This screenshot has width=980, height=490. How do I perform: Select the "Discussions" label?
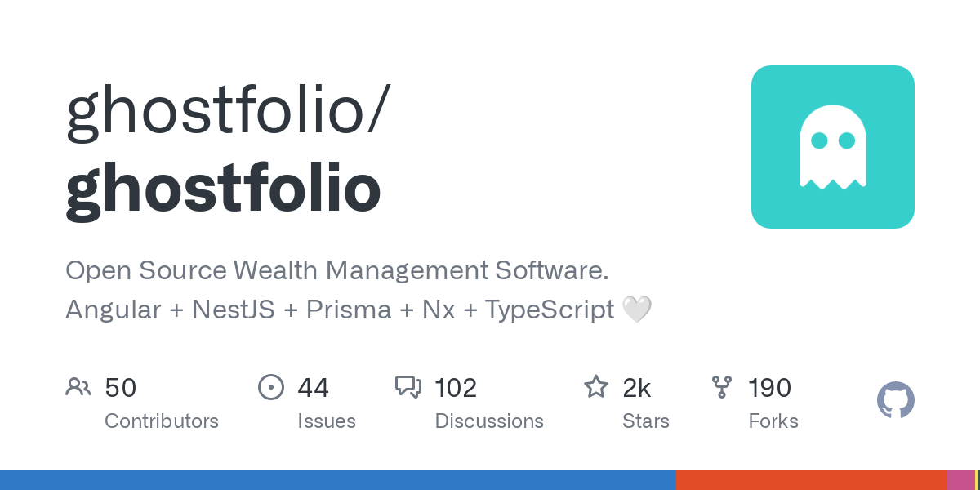[x=489, y=421]
